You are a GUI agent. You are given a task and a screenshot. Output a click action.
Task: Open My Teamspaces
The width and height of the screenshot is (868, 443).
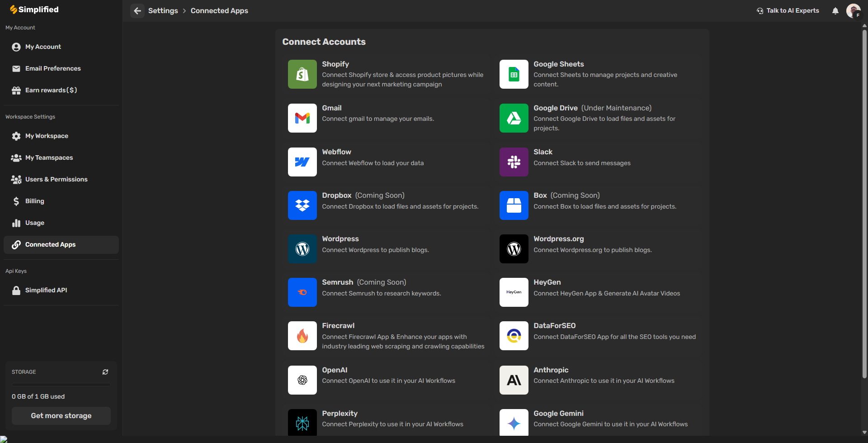(61, 158)
